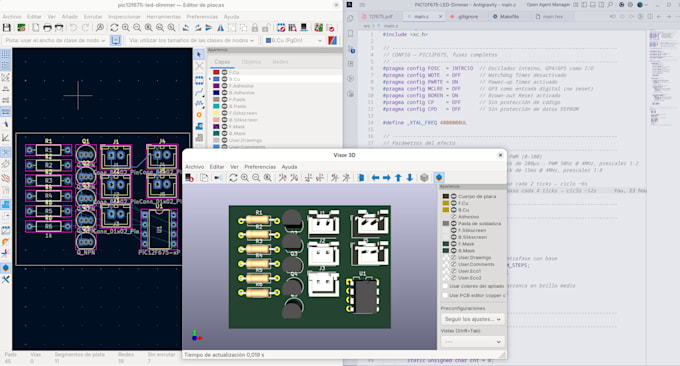680x366 pixels.
Task: Toggle F.Adhesive layer visibility
Action: (x=225, y=86)
